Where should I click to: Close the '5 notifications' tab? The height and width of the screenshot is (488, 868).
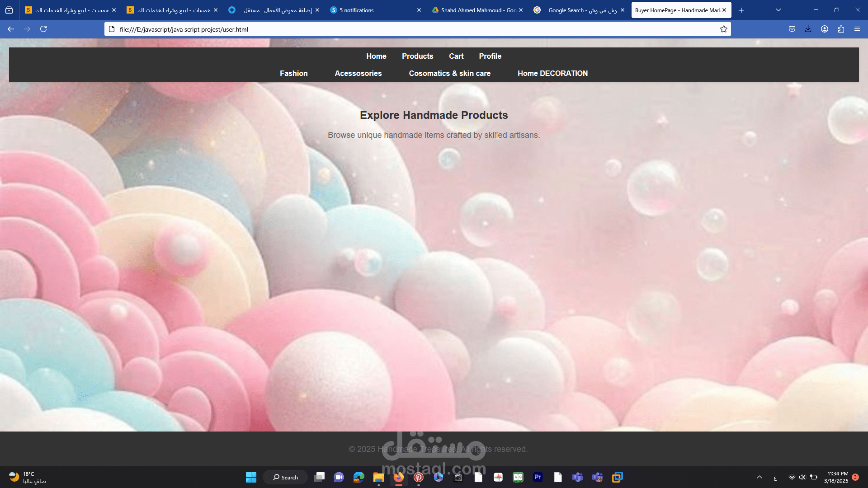pos(419,10)
